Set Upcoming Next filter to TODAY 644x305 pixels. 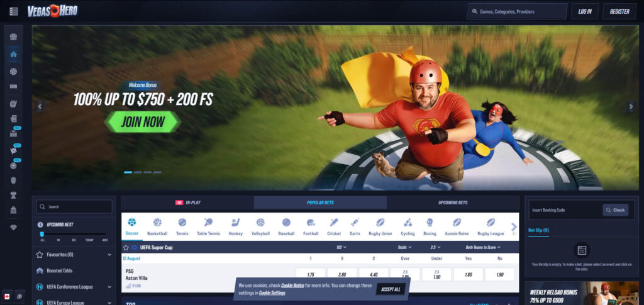pos(89,240)
